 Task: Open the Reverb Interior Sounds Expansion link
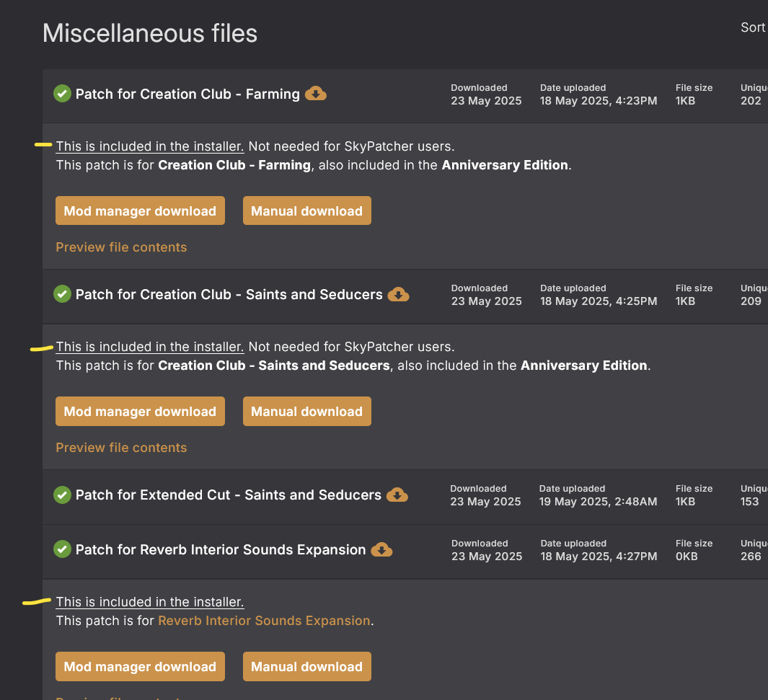click(x=264, y=621)
